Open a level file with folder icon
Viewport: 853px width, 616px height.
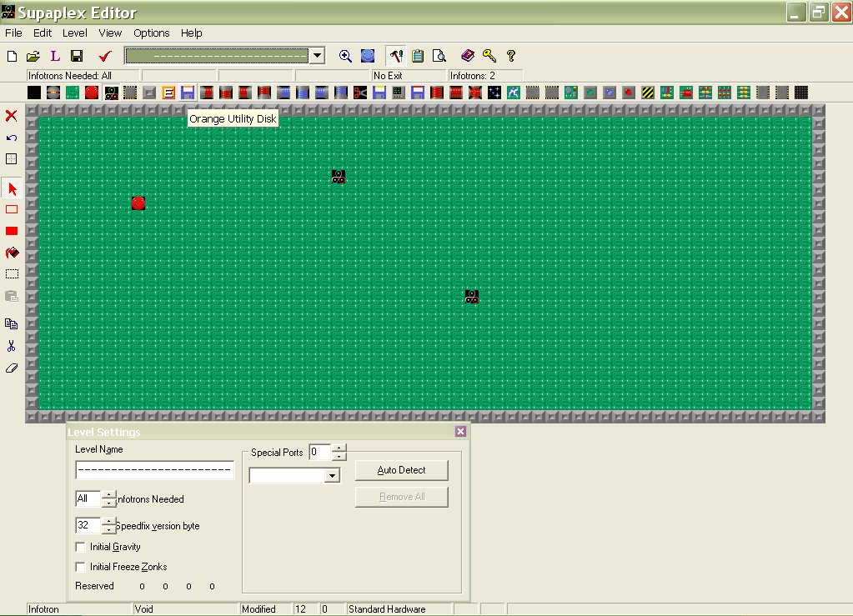(33, 56)
